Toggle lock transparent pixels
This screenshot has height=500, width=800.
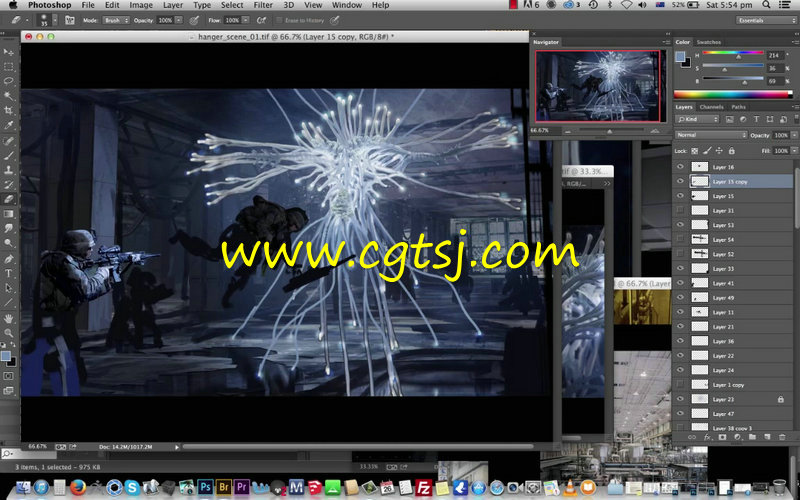[x=694, y=151]
